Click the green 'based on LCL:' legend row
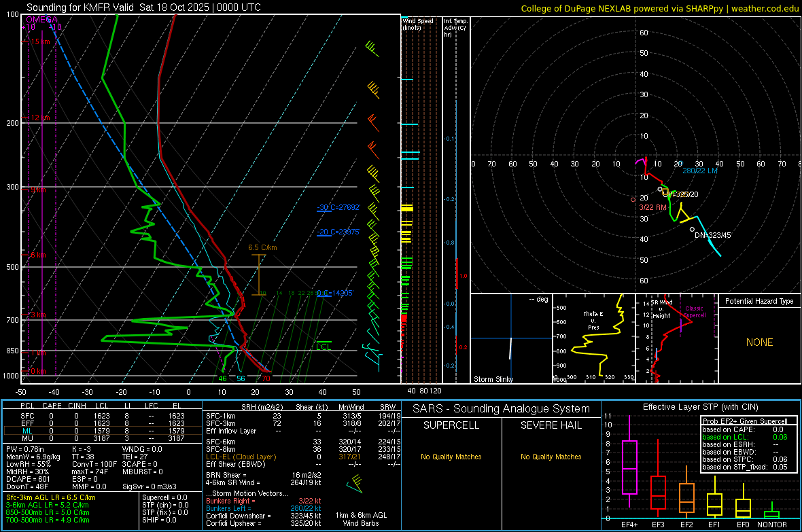 tap(745, 437)
